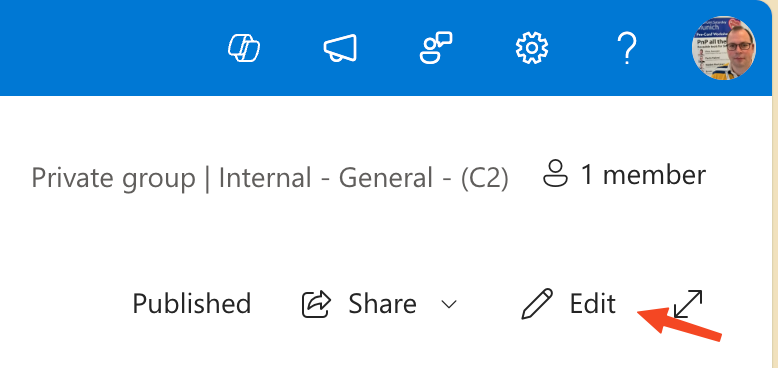Click the megaphone what's new icon
Screen dimensions: 778x368
(340, 48)
